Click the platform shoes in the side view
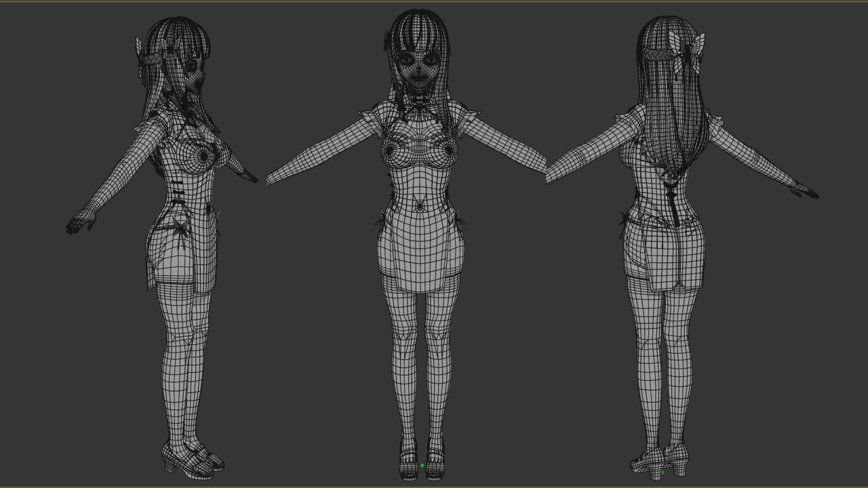Image resolution: width=868 pixels, height=488 pixels. (x=193, y=460)
